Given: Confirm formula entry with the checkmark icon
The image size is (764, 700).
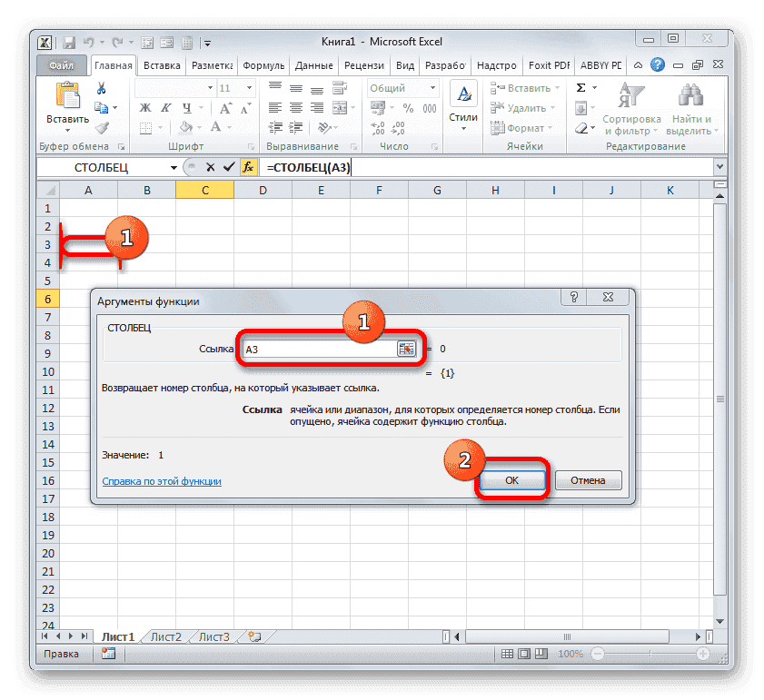Looking at the screenshot, I should pos(230,167).
